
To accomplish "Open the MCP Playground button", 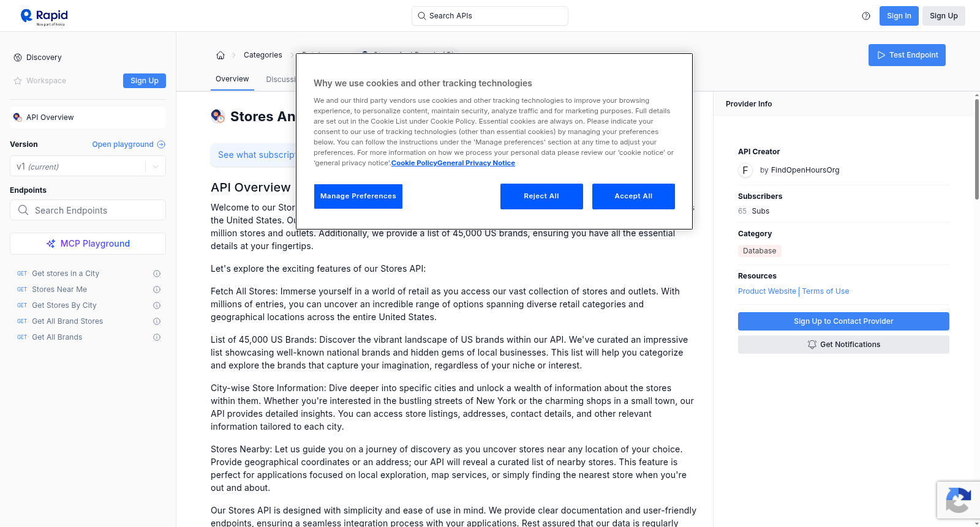I will (x=88, y=244).
